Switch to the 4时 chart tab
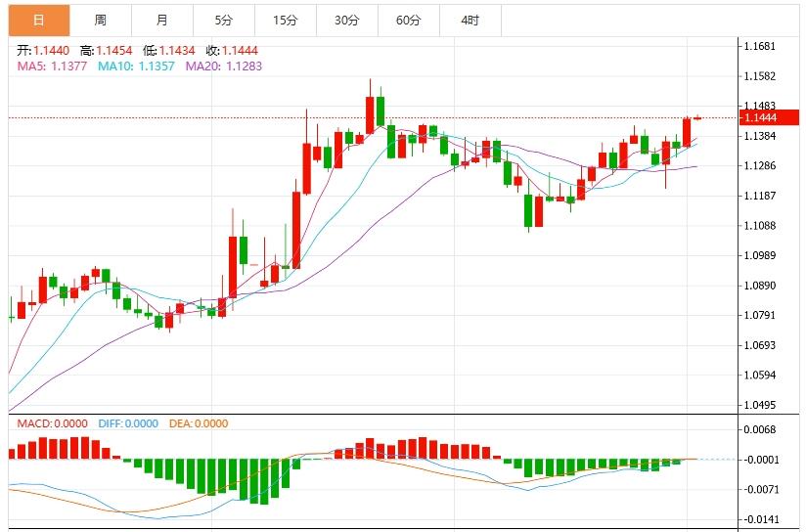Viewport: 806px width, 532px height. click(470, 20)
